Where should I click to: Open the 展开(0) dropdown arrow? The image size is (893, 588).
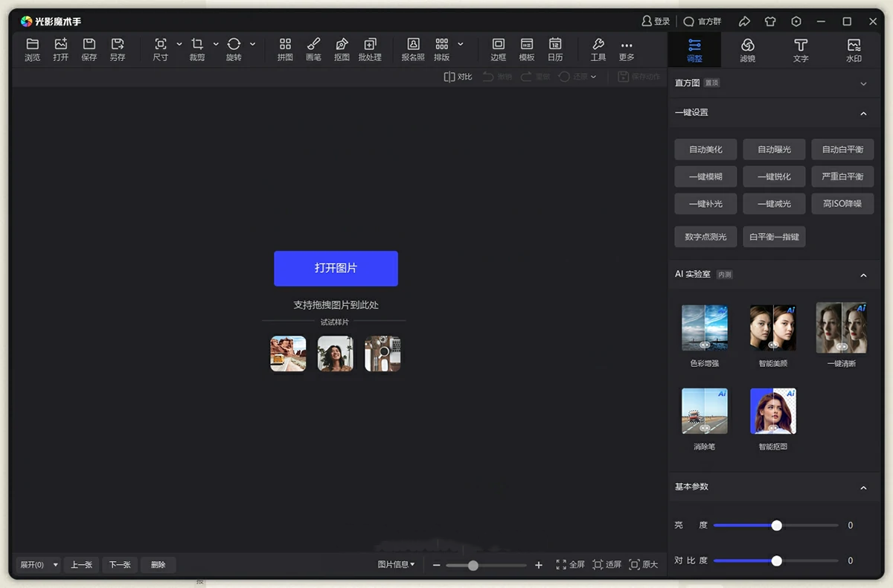tap(55, 566)
